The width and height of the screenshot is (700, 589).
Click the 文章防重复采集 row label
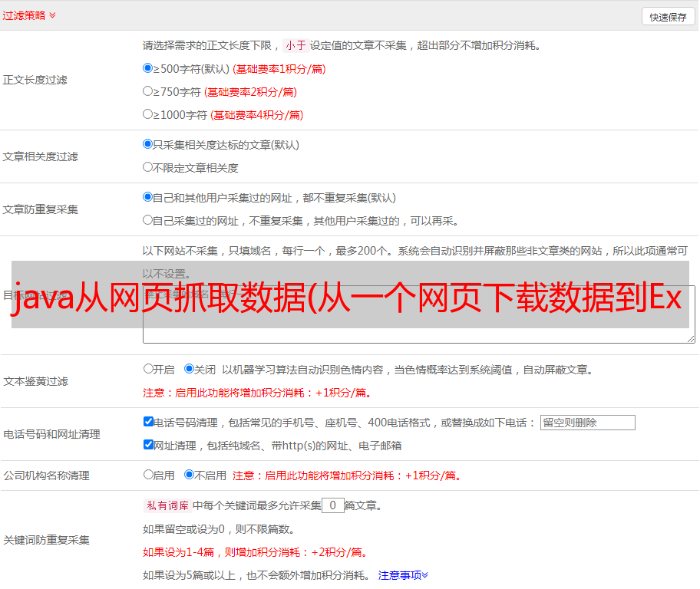click(40, 209)
